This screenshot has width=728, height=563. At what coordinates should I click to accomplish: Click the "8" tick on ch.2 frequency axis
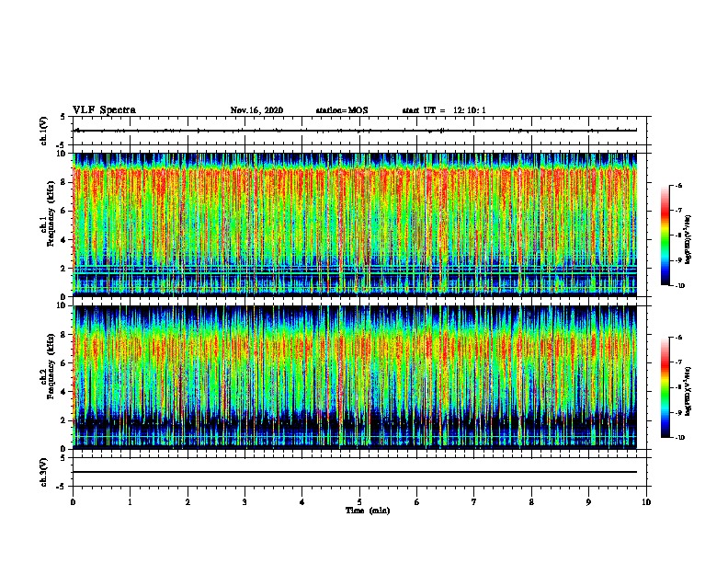(x=63, y=335)
